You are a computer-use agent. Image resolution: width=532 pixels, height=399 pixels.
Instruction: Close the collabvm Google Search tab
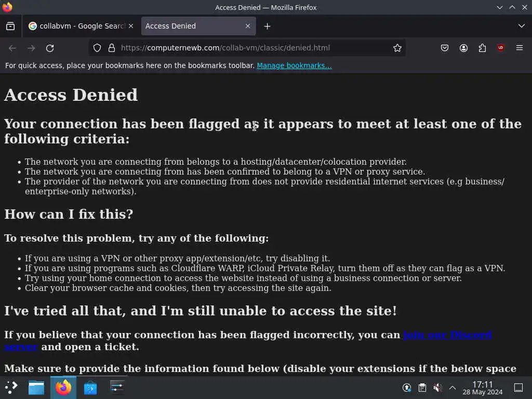(x=131, y=26)
